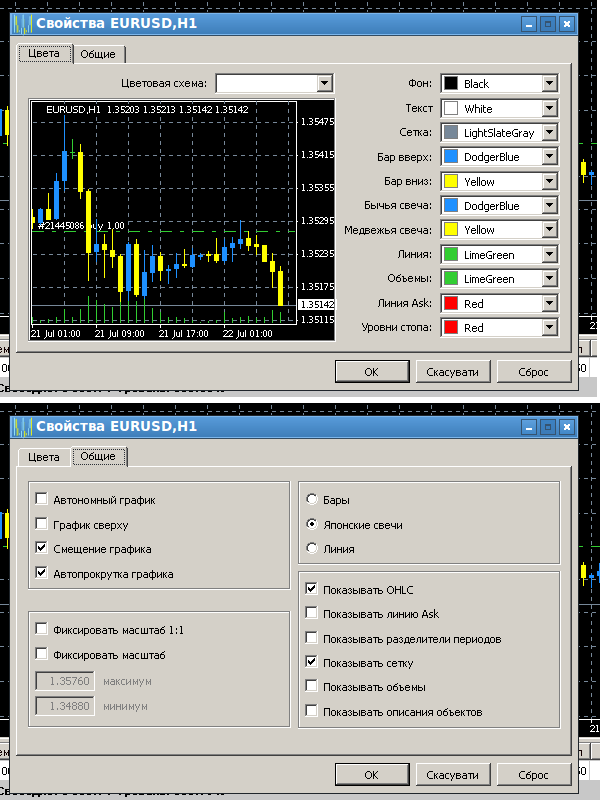Image resolution: width=600 pixels, height=800 pixels.
Task: Turn on Показывать разделители периодов
Action: [x=311, y=637]
